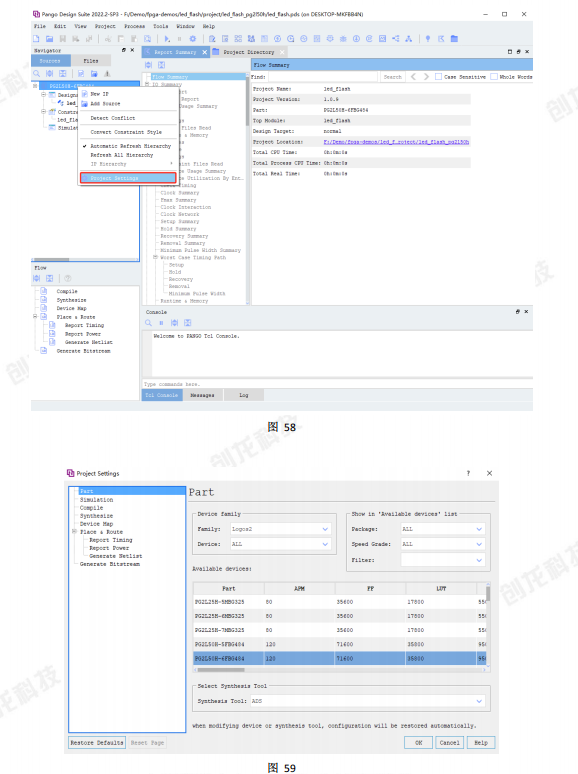Click vertical scrollbar of available devices table
This screenshot has height=774, width=578.
pyautogui.click(x=488, y=593)
